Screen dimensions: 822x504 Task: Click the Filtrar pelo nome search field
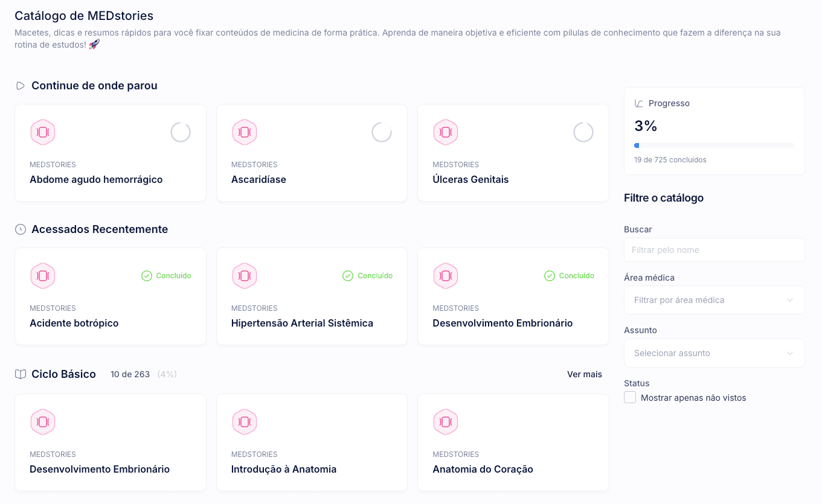(714, 249)
